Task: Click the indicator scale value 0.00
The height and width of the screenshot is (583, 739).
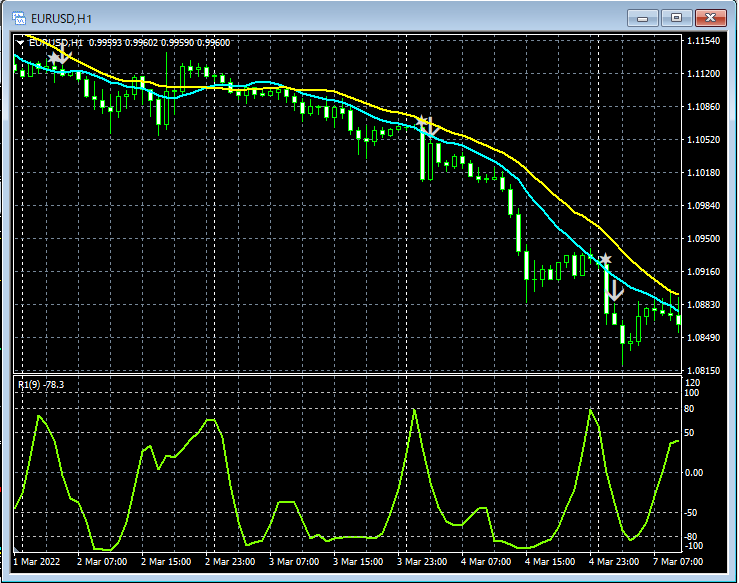Action: [x=693, y=473]
